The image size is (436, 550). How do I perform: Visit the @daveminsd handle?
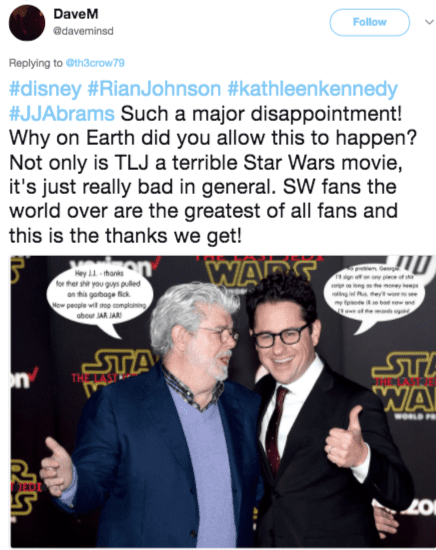[83, 31]
